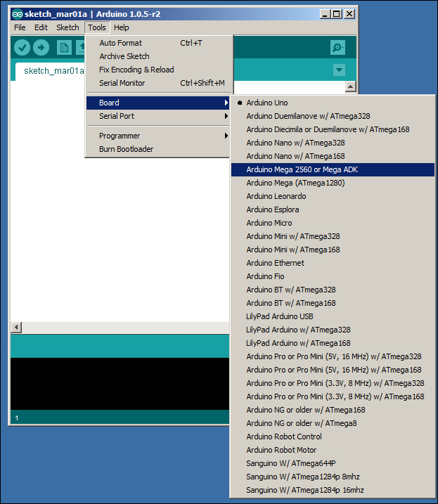Choose Pro Mini (5V, 16 MHz) w/ ATmega168

pyautogui.click(x=333, y=370)
